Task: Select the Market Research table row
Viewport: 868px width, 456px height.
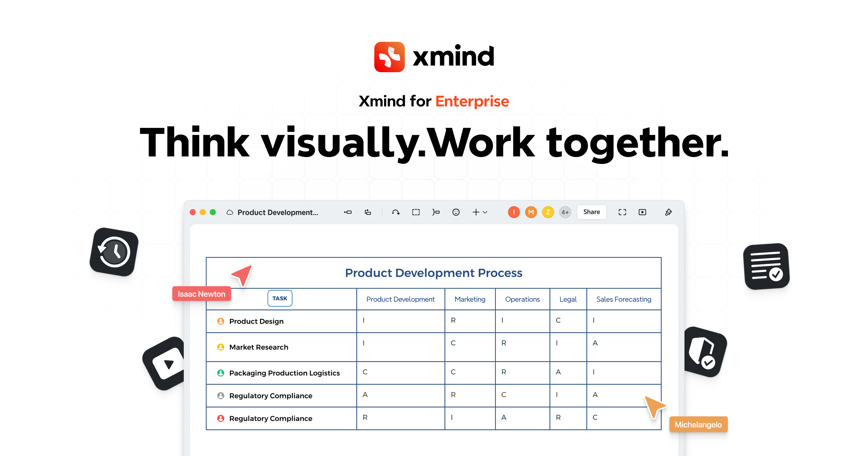Action: (258, 347)
